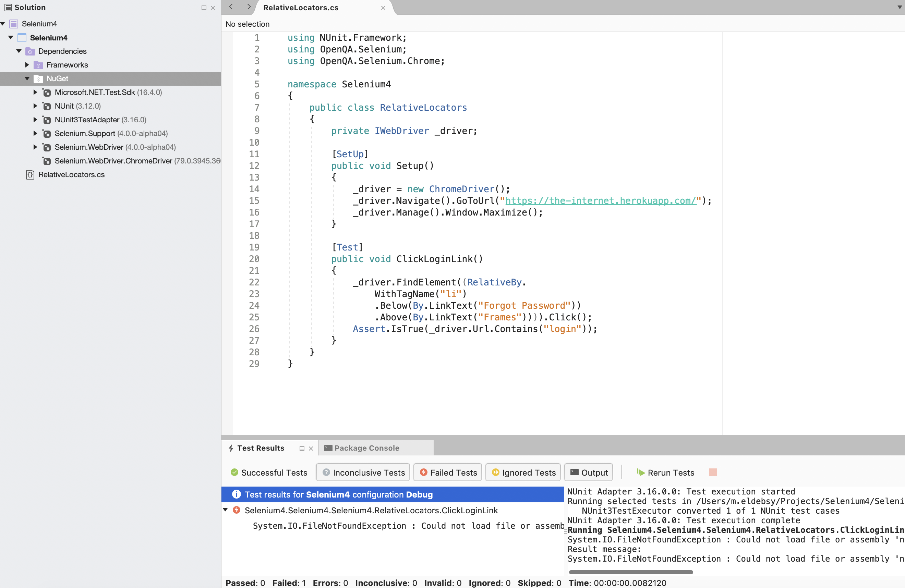Select the Rerun Tests icon
The height and width of the screenshot is (588, 905).
(641, 473)
